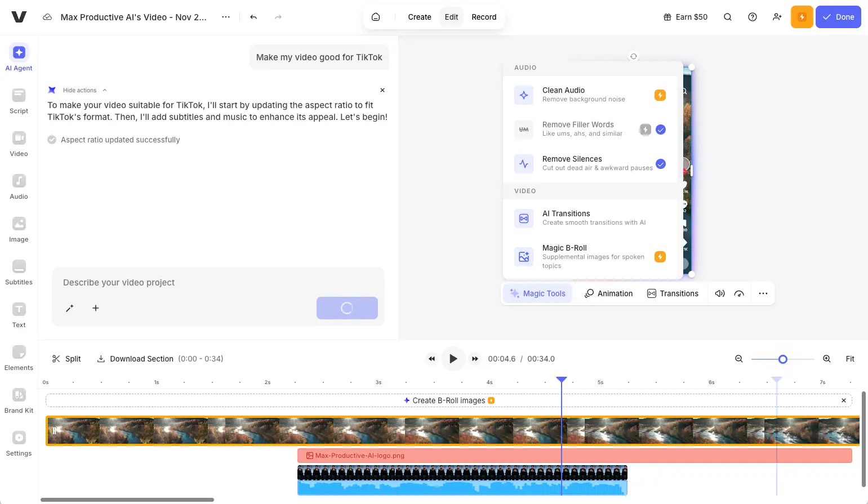
Task: Click the volume speaker icon in toolbar
Action: [719, 293]
